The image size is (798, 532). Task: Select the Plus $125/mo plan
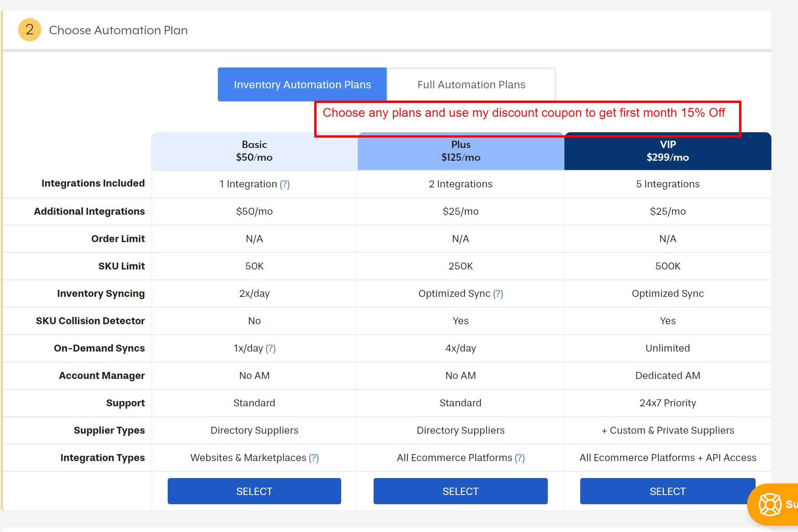[x=460, y=491]
